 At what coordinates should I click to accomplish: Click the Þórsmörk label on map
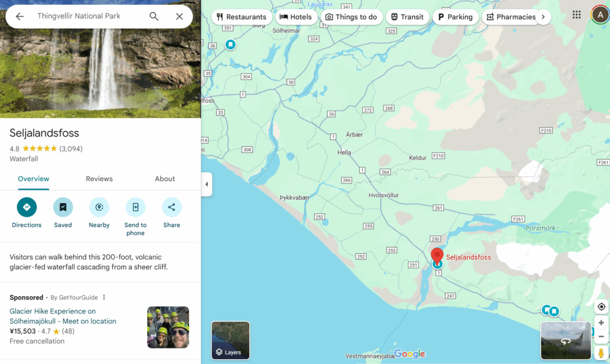point(540,228)
